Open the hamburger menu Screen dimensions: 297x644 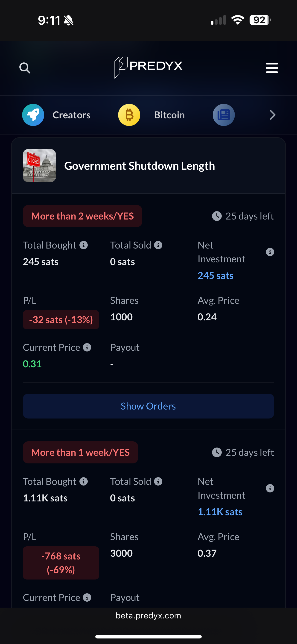pos(272,68)
